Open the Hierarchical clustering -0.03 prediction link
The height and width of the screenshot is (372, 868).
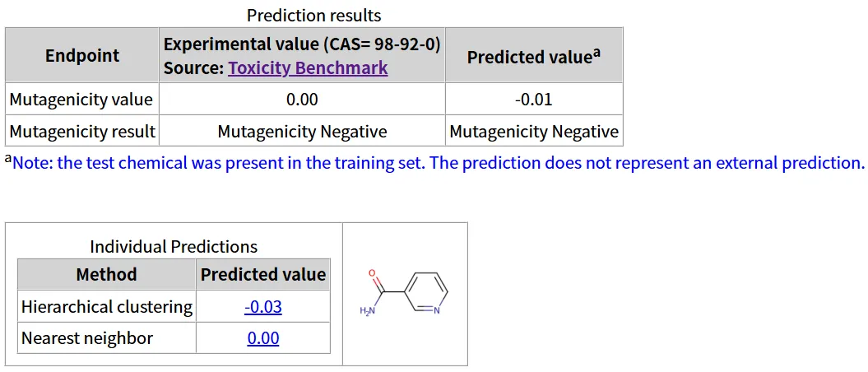[x=263, y=307]
